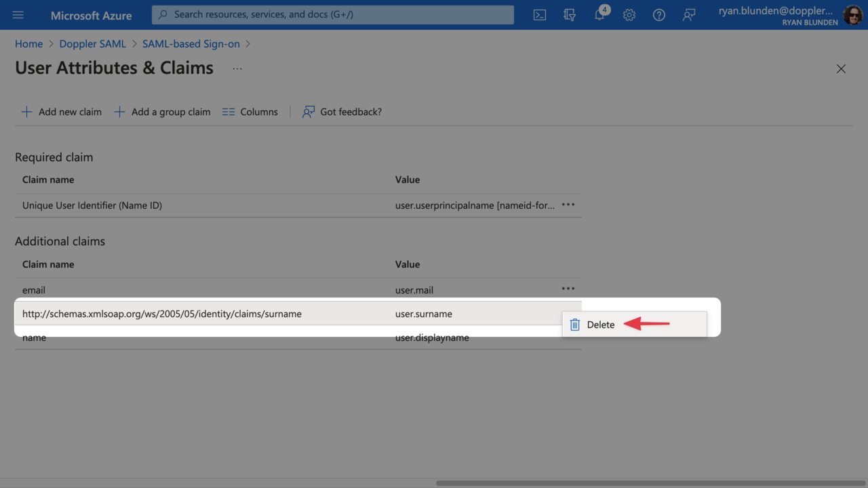The width and height of the screenshot is (868, 488).
Task: Click the user.mail value
Action: click(x=414, y=290)
